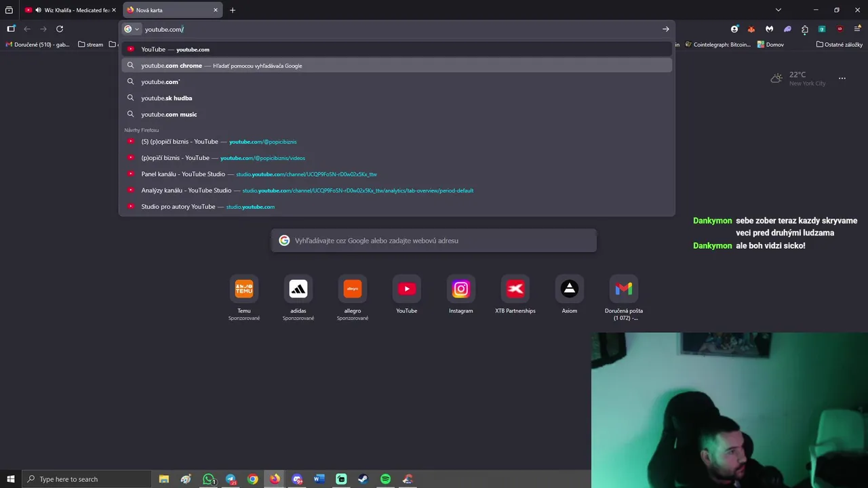Viewport: 868px width, 488px height.
Task: Click the go arrow in address bar
Action: pos(666,29)
